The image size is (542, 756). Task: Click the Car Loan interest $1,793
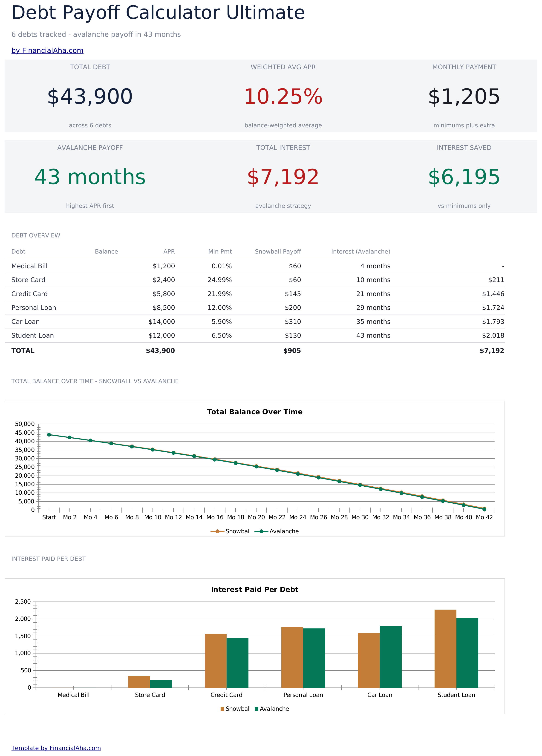pyautogui.click(x=493, y=322)
